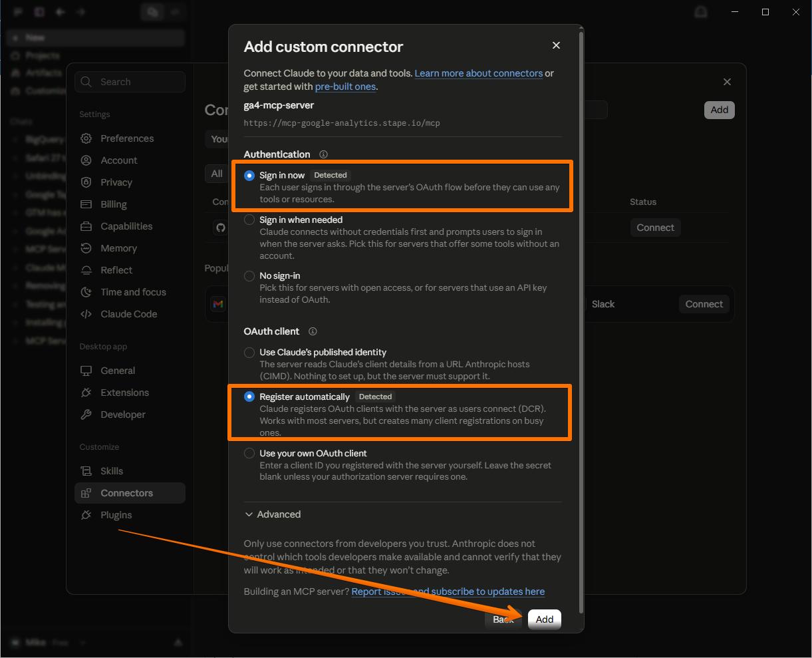Open Account settings page
812x658 pixels.
[130, 160]
